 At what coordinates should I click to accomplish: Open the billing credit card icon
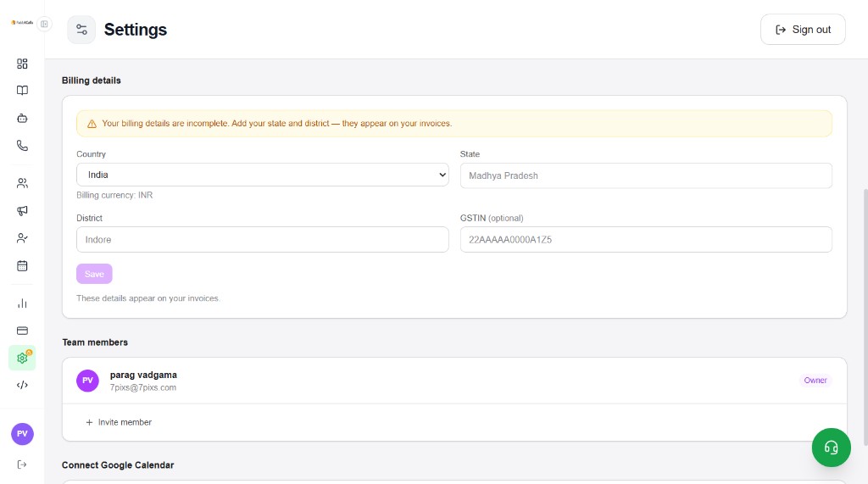pos(22,331)
